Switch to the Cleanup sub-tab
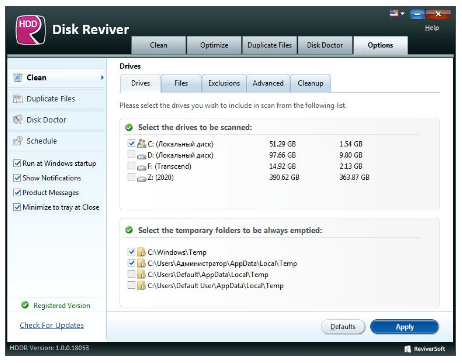The image size is (462, 363). coord(310,83)
